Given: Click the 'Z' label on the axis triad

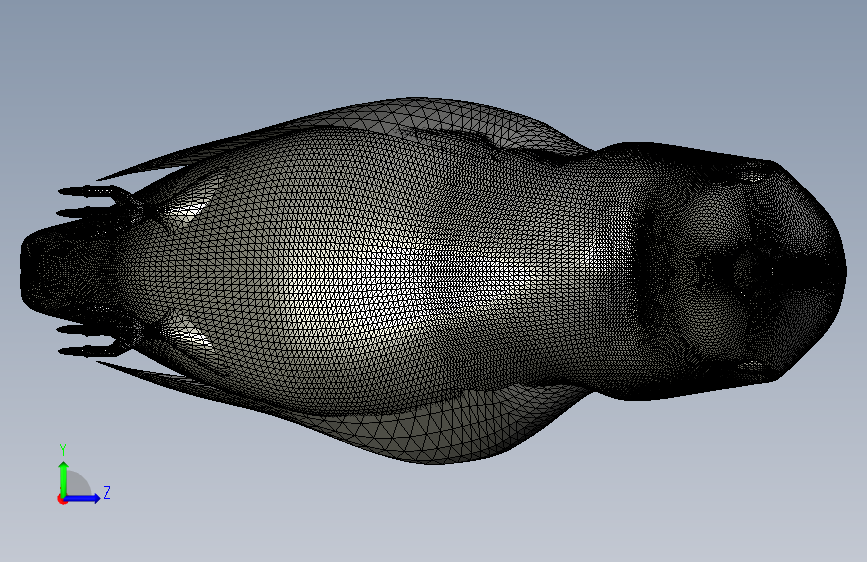Looking at the screenshot, I should tap(107, 493).
